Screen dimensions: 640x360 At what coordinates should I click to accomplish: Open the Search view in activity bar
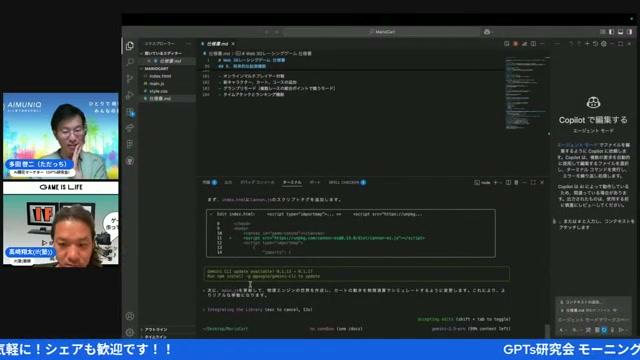click(130, 62)
